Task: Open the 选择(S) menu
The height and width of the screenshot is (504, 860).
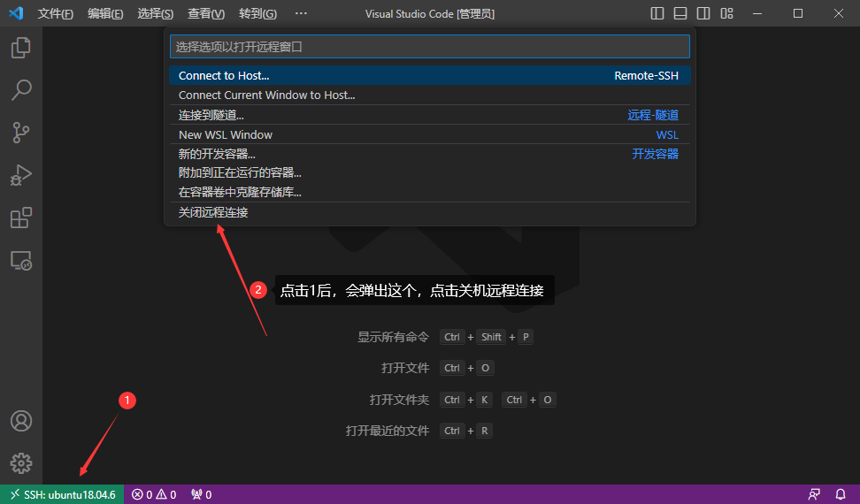Action: (x=155, y=13)
